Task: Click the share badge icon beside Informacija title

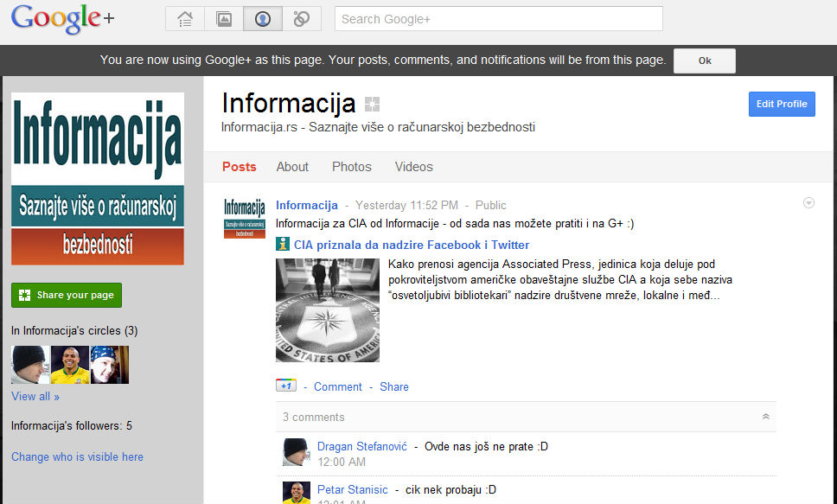Action: point(372,104)
